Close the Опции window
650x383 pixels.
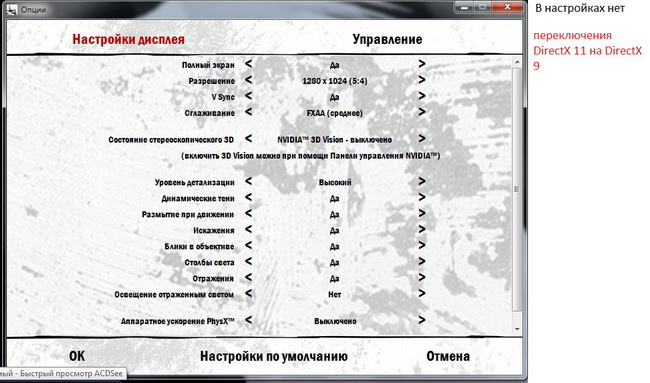[507, 7]
